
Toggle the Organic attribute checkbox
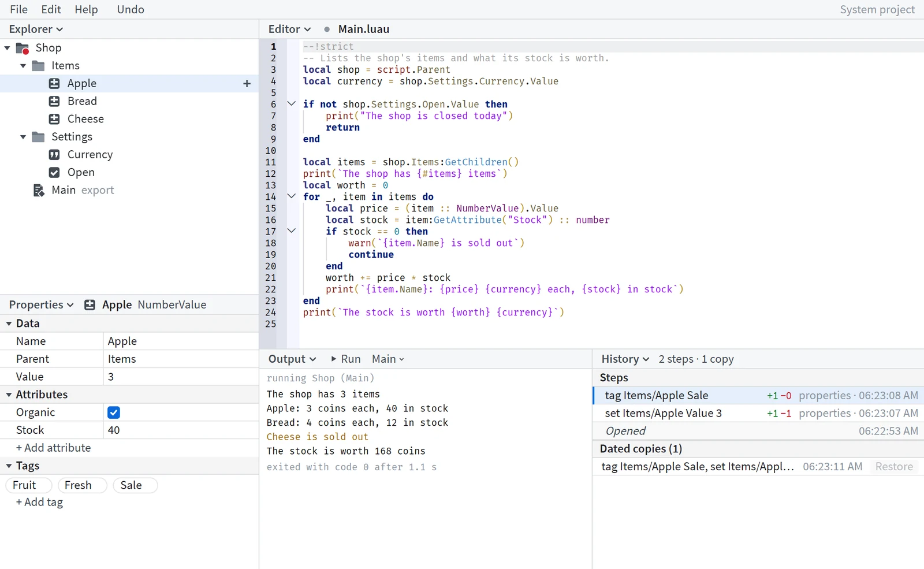114,412
